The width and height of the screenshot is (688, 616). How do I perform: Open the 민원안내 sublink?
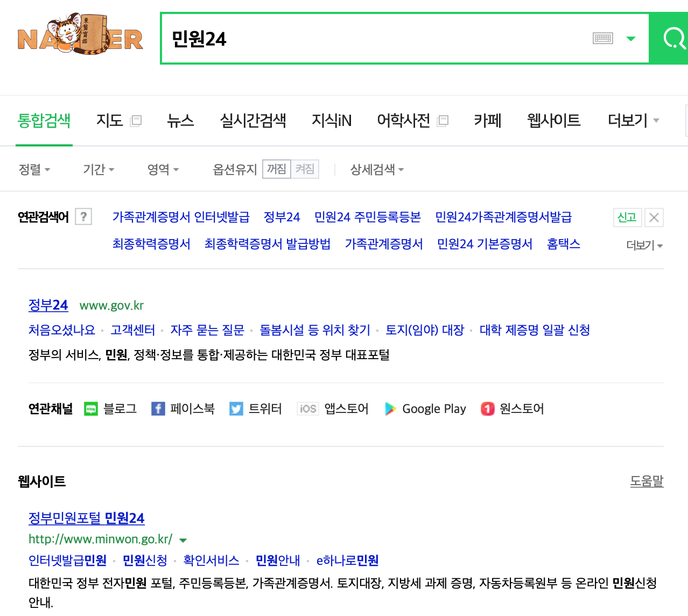coord(278,561)
